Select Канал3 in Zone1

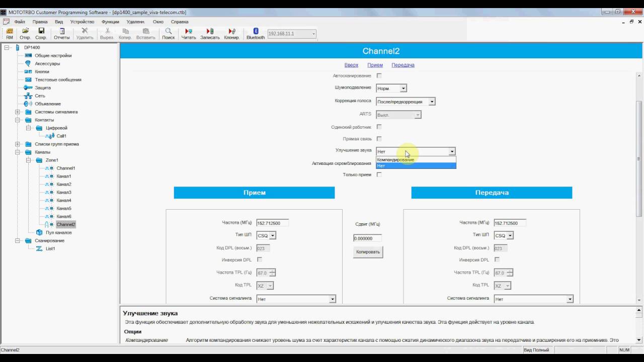(x=64, y=192)
